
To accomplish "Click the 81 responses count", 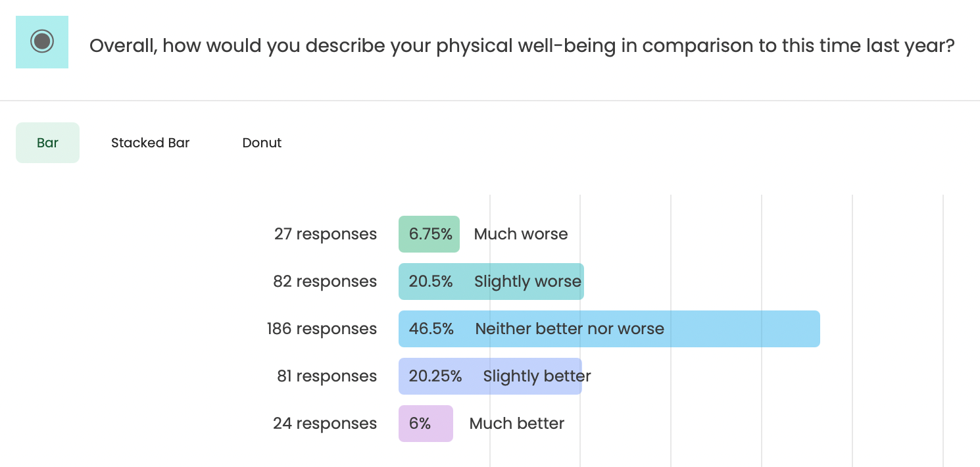I will coord(326,376).
